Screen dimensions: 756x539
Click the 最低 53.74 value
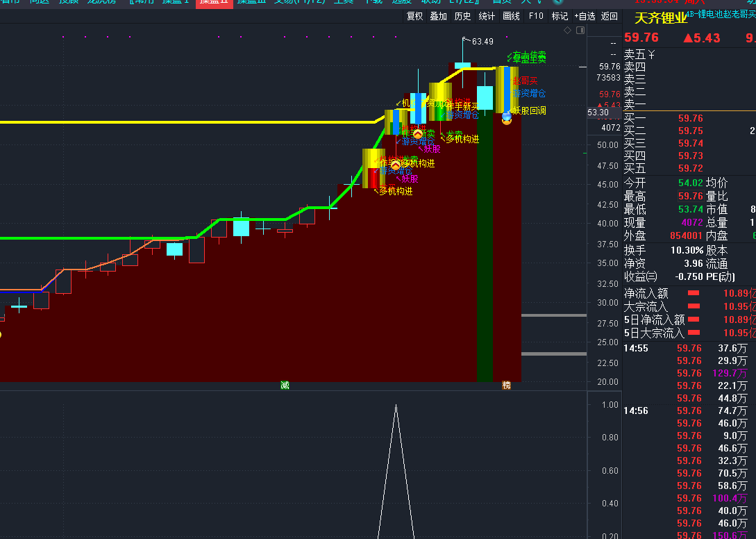pos(691,210)
